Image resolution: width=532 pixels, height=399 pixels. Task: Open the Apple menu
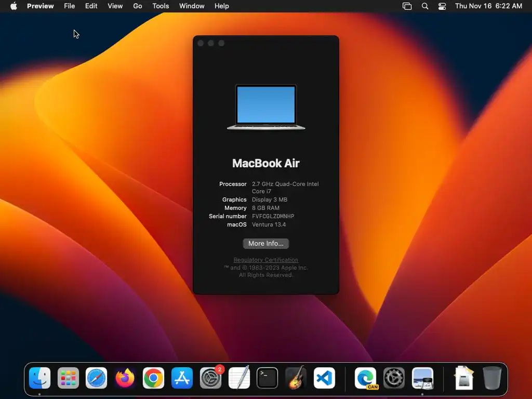(14, 6)
